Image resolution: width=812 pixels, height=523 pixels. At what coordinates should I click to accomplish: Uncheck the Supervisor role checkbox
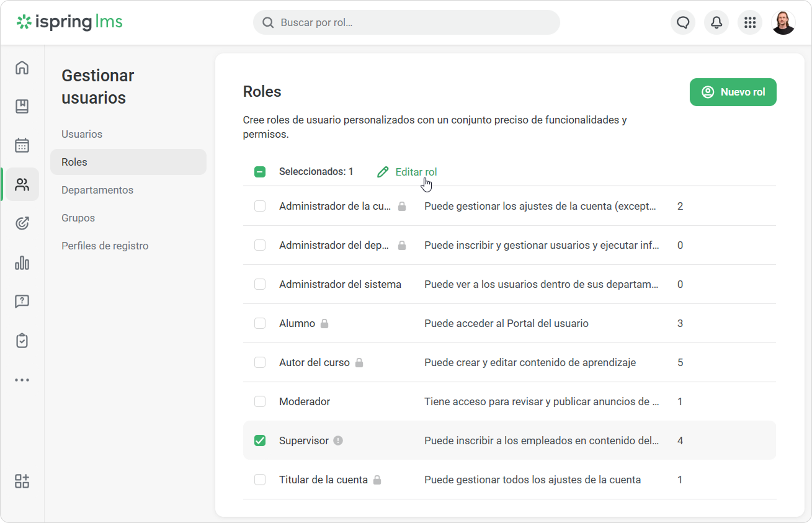[260, 440]
